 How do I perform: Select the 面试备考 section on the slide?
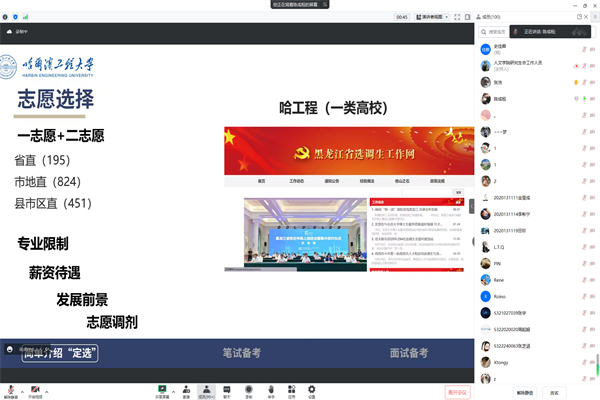[x=408, y=353]
